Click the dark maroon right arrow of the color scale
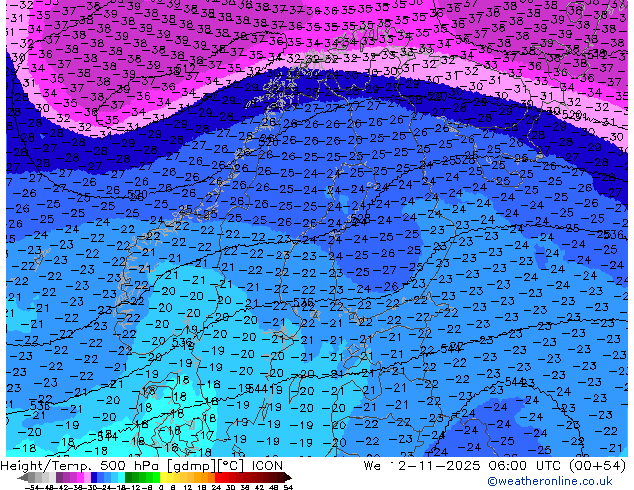Image resolution: width=634 pixels, height=490 pixels. click(287, 478)
